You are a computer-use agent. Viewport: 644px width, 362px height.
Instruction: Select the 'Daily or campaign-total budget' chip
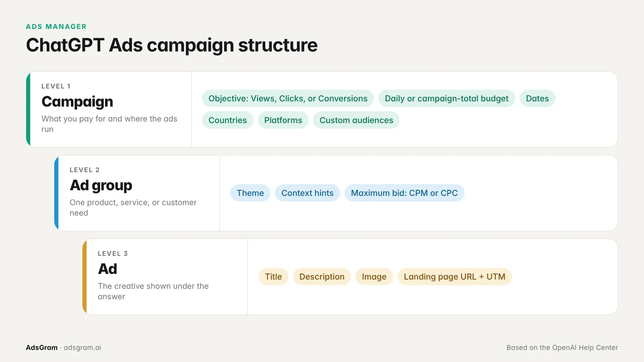[446, 99]
